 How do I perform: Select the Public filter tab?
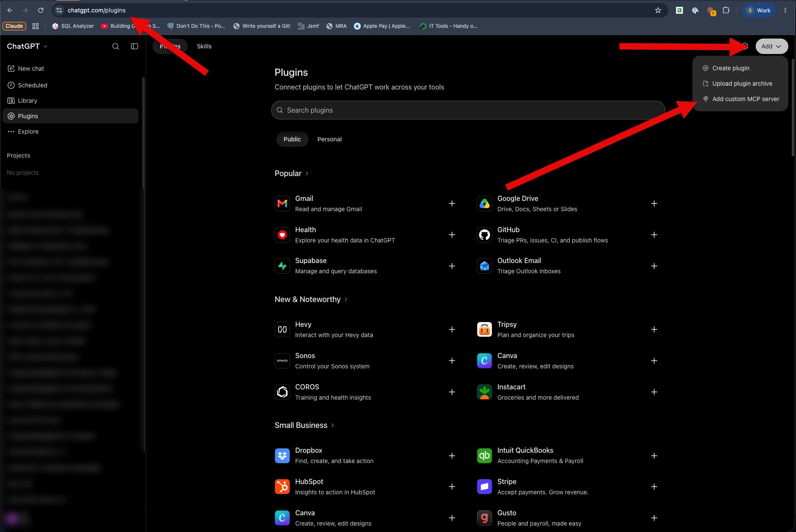click(292, 139)
